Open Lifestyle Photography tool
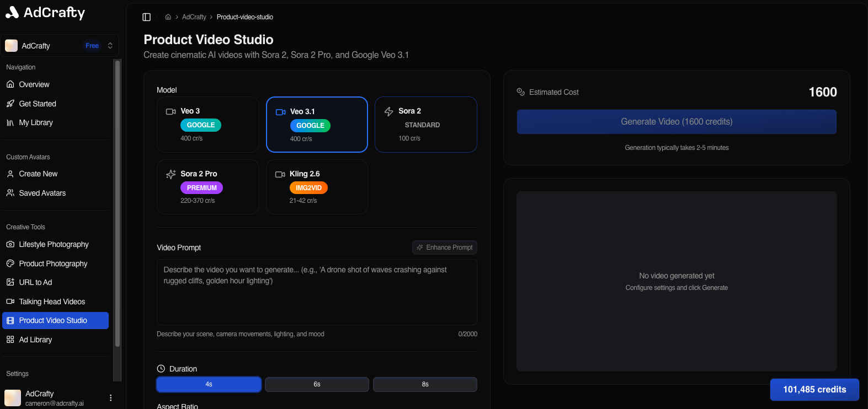The width and height of the screenshot is (868, 409). pos(55,244)
